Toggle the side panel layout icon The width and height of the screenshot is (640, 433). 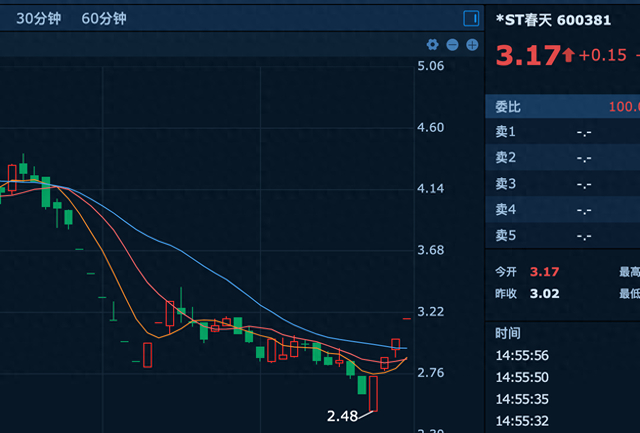[x=471, y=18]
